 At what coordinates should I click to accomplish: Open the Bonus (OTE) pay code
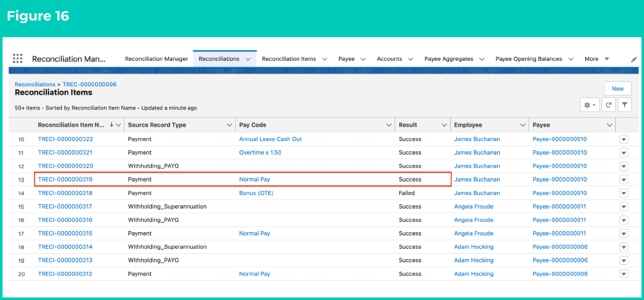pos(256,193)
